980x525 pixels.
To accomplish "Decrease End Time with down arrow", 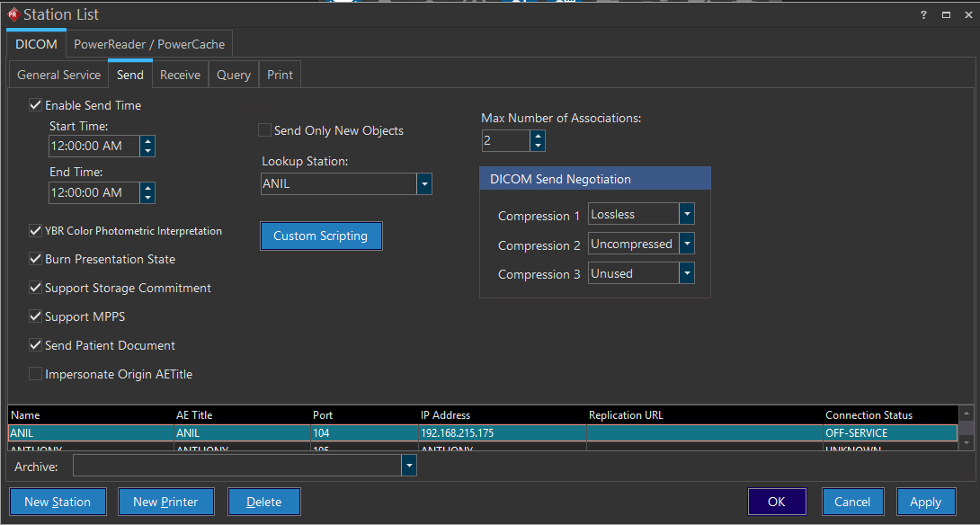I will [x=147, y=198].
